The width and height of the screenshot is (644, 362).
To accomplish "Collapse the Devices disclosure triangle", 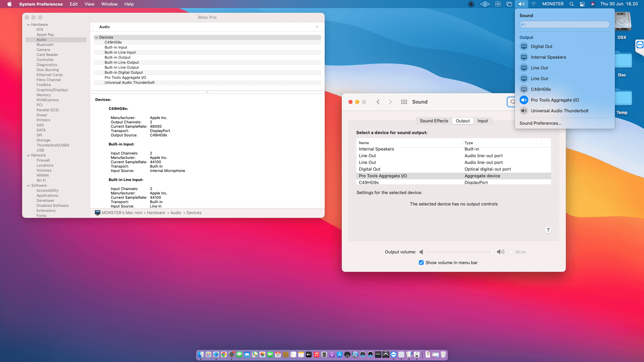I will [x=97, y=38].
